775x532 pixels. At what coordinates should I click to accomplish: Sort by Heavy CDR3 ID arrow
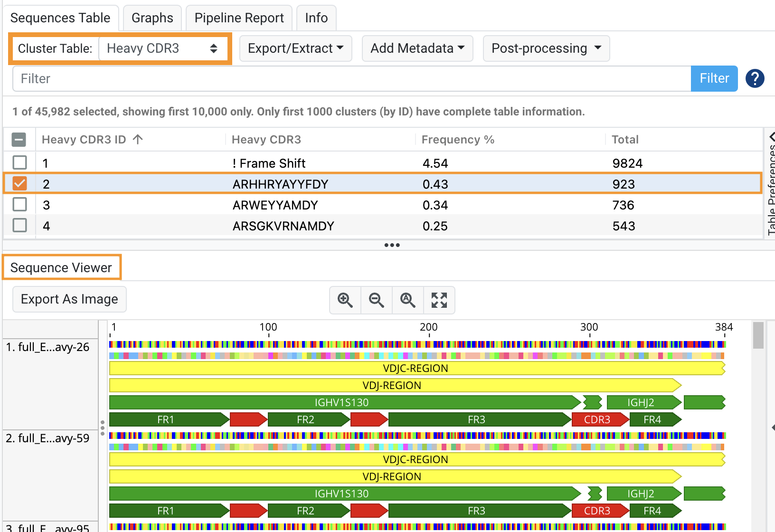tap(138, 139)
